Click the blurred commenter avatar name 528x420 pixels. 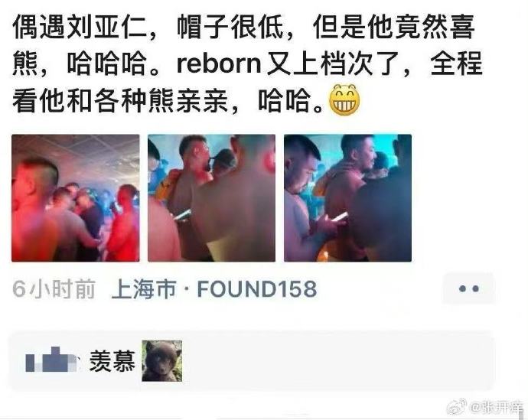(52, 360)
